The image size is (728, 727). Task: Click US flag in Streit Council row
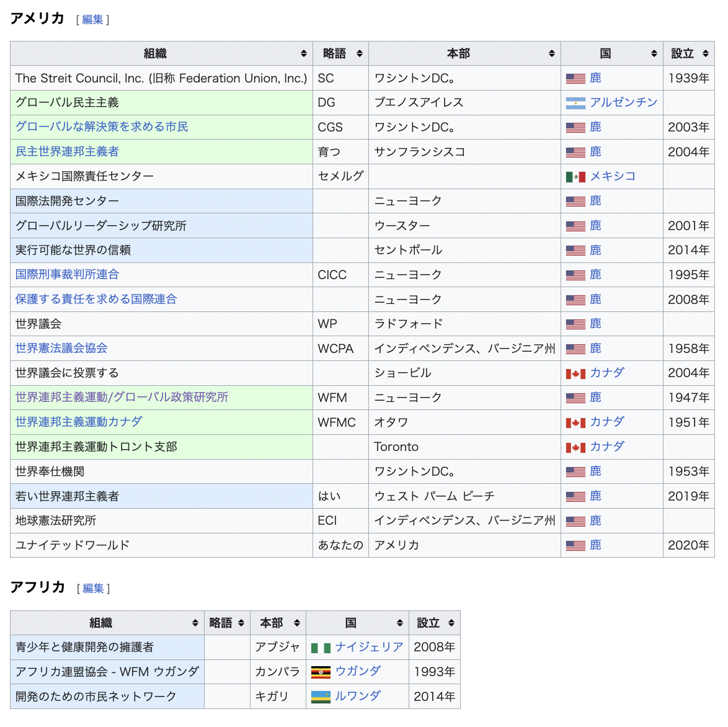pyautogui.click(x=575, y=79)
